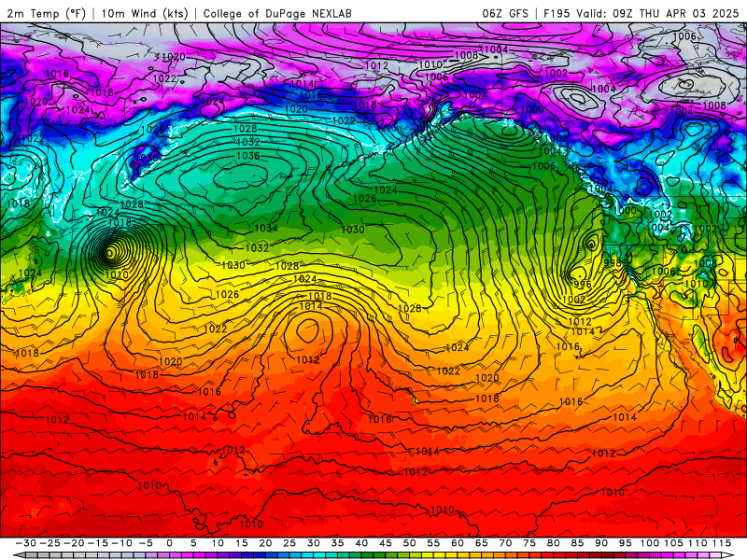Viewport: 747px width, 560px height.
Task: Click the "College of DuPage NEXLAB" title
Action: [x=277, y=13]
